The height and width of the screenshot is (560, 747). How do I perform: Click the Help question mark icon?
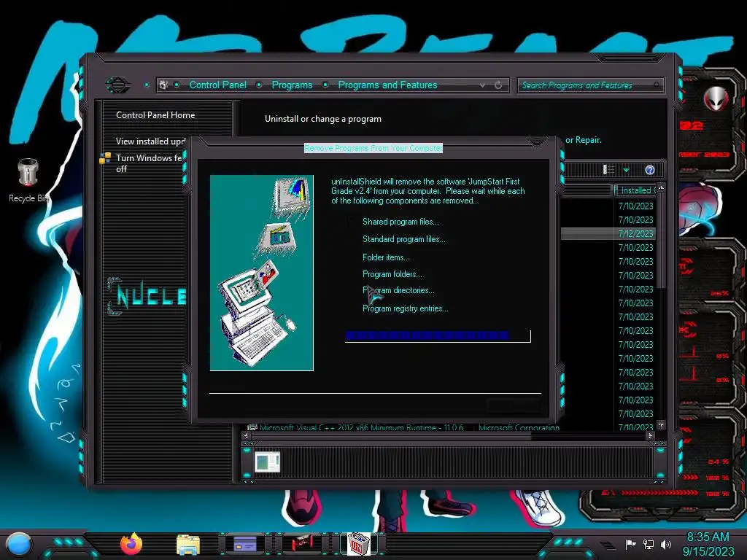tap(650, 170)
